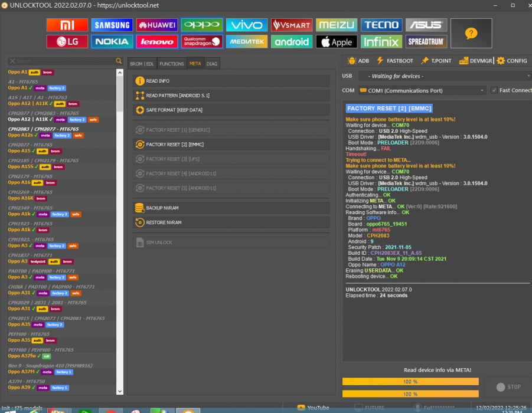532x413 pixels.
Task: Open the help question mark box
Action: pyautogui.click(x=471, y=33)
